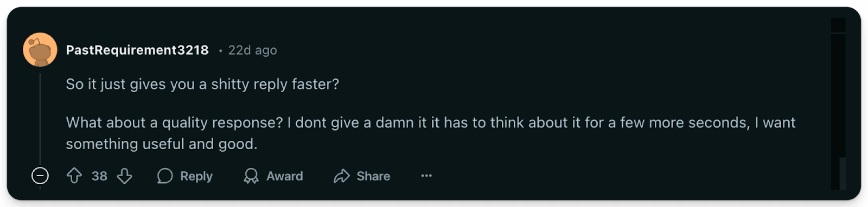Screen dimensions: 868x207
Task: Select the Award text label
Action: pos(285,176)
